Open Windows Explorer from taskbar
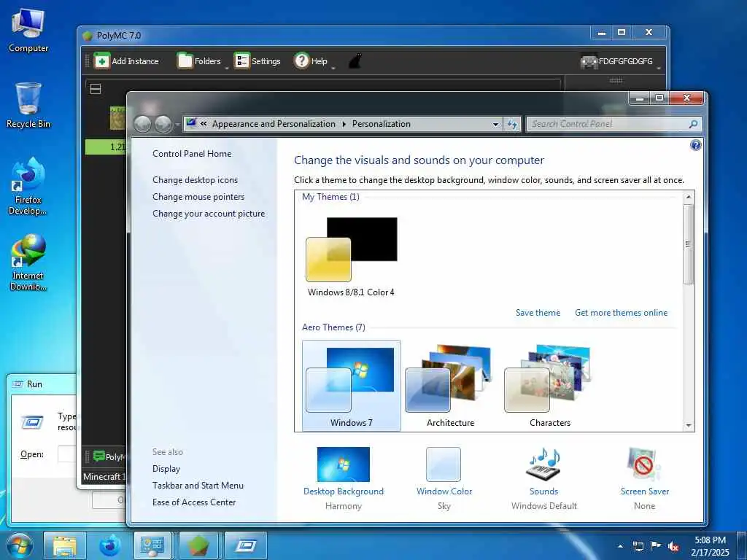 pyautogui.click(x=65, y=545)
